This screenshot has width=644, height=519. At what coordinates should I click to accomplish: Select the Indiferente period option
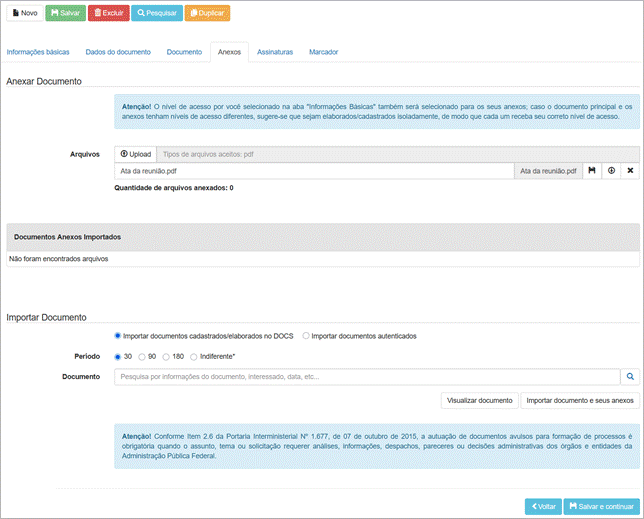click(x=195, y=356)
